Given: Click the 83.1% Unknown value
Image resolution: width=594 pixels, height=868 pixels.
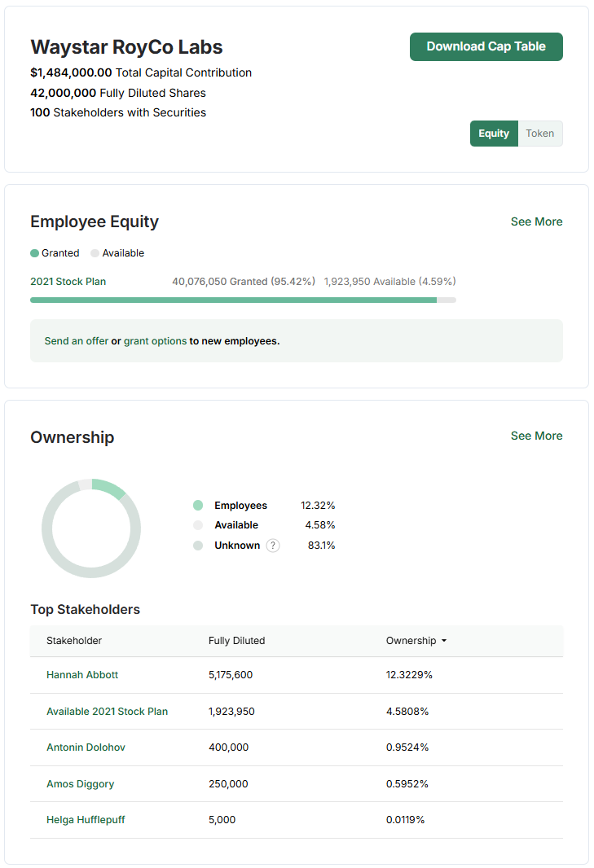Looking at the screenshot, I should click(x=321, y=546).
